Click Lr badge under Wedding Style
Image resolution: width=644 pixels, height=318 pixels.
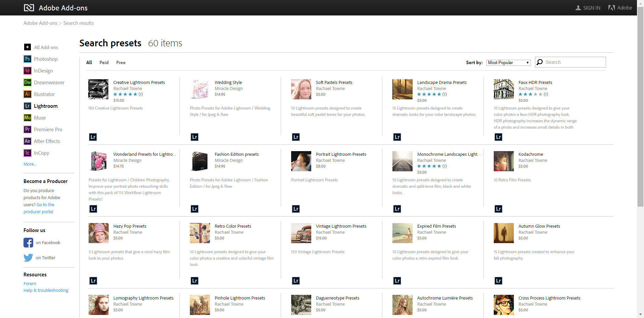click(195, 137)
